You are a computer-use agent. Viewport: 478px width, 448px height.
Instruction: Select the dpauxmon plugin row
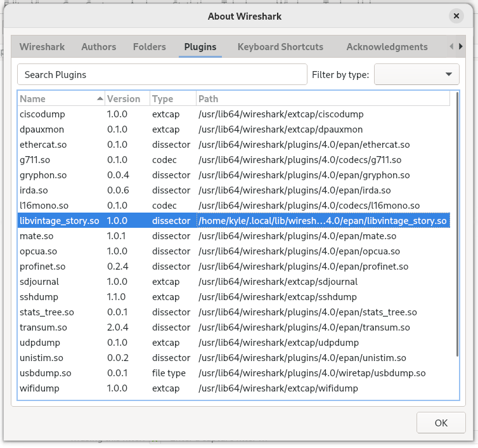234,129
